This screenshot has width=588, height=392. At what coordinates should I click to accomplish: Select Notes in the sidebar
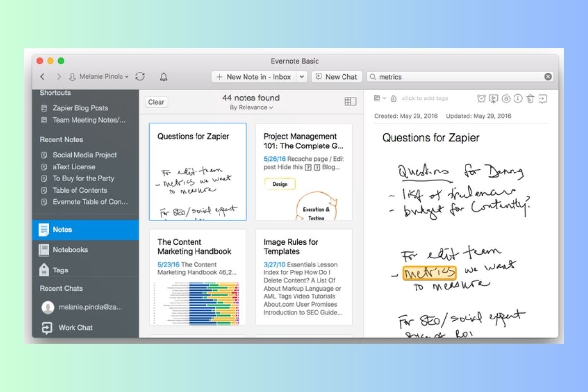[x=86, y=229]
